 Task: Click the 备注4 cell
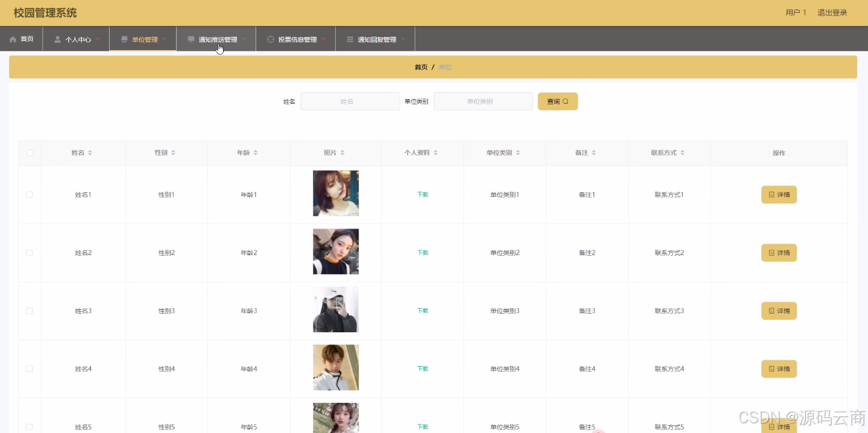click(587, 369)
